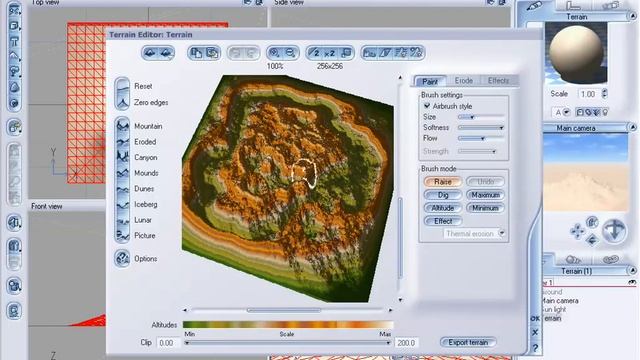Click the terrain view scroll right arrow
The width and height of the screenshot is (640, 360).
pyautogui.click(x=391, y=310)
